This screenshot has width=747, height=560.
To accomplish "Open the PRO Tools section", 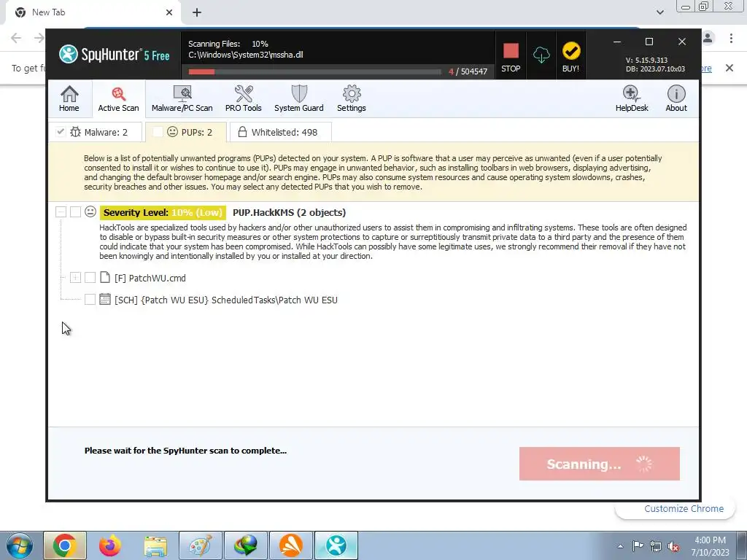I will point(244,98).
